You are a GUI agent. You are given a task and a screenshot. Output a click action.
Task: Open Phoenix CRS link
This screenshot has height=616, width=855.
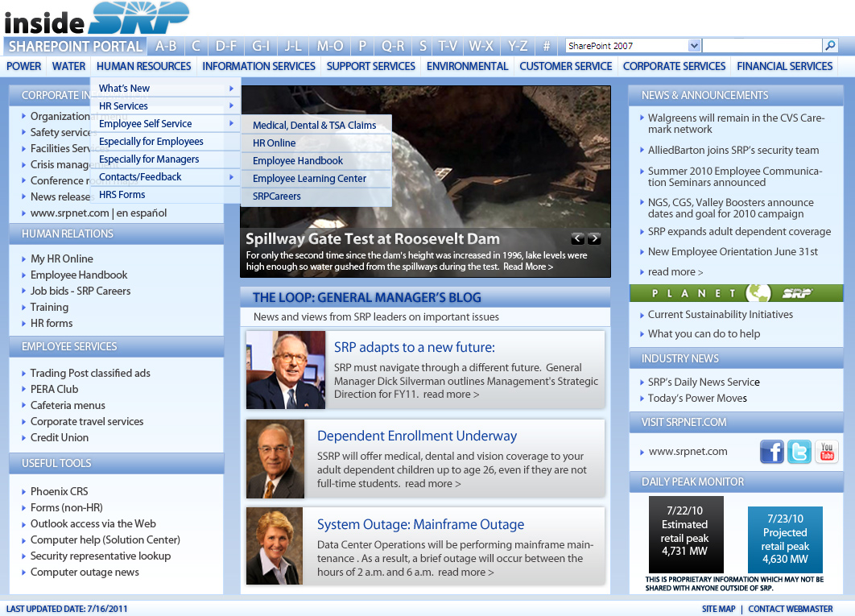(59, 492)
